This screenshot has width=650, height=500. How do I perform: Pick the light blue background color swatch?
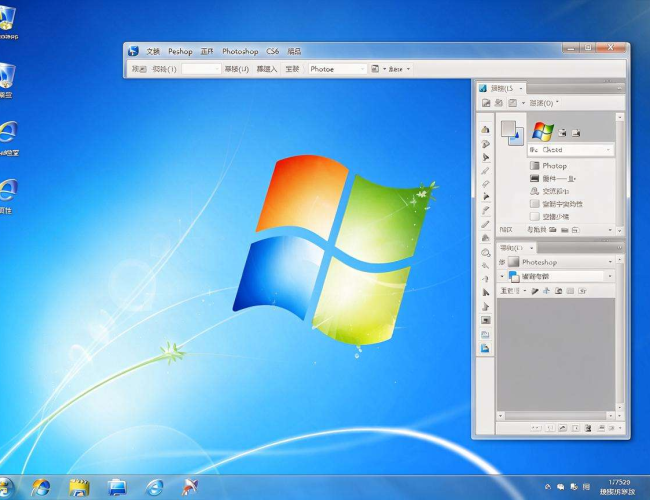click(x=516, y=139)
